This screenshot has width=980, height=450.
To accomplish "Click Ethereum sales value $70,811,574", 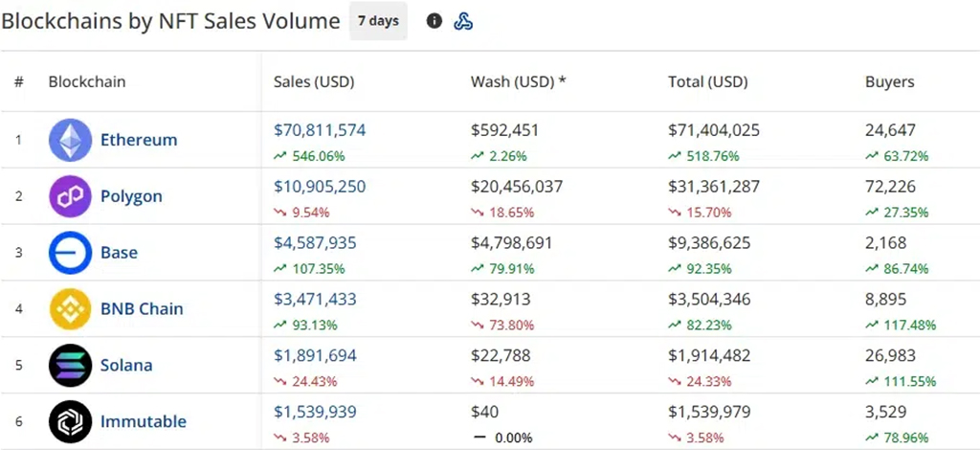I will [320, 130].
